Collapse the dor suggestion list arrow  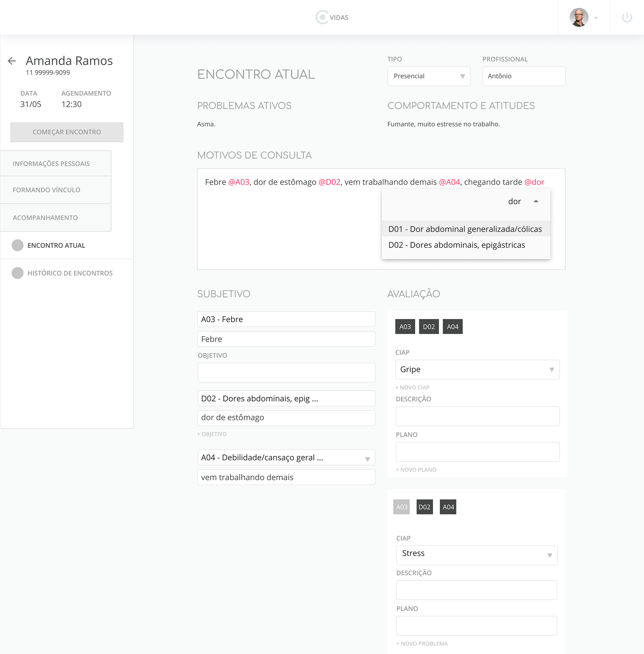click(x=536, y=201)
